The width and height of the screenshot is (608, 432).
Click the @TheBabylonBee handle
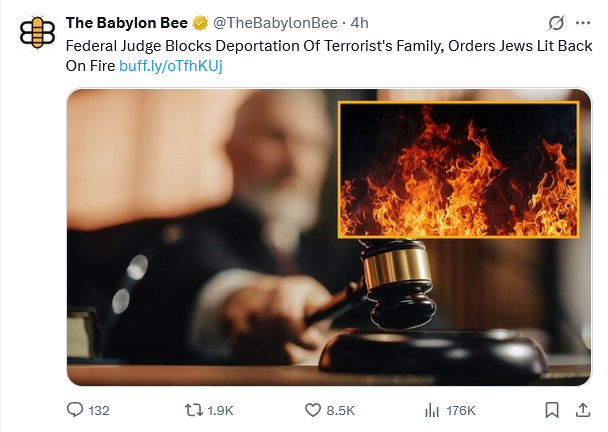[x=268, y=22]
